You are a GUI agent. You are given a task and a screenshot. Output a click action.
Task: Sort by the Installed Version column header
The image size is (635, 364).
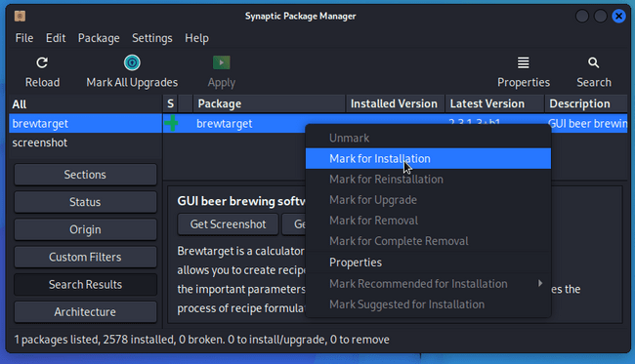point(395,104)
